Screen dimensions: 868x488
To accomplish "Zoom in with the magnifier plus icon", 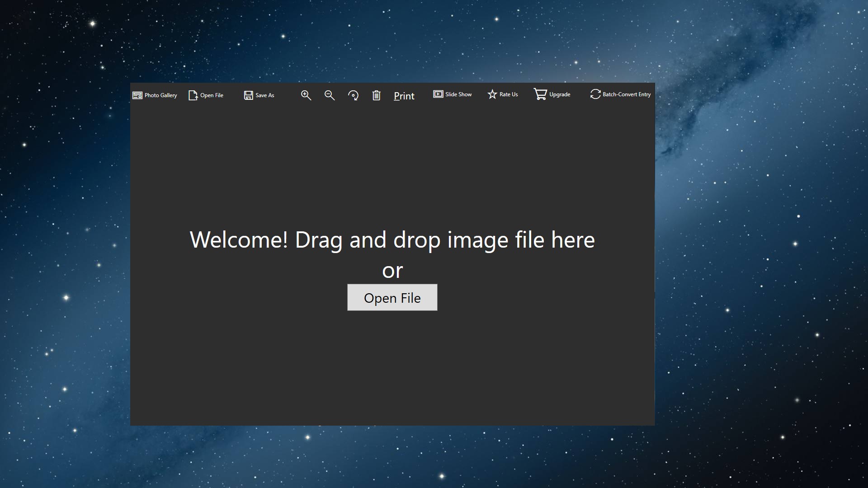I will (306, 95).
